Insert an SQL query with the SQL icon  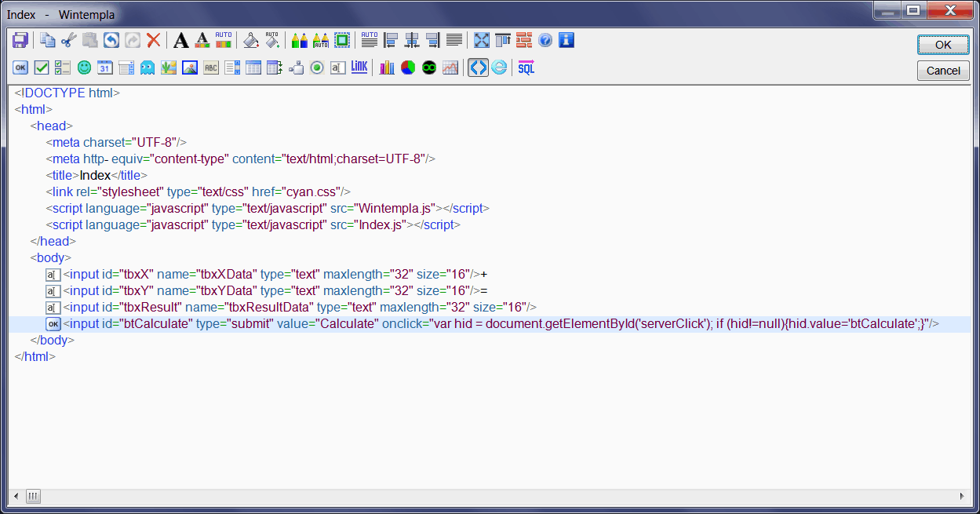(x=526, y=67)
